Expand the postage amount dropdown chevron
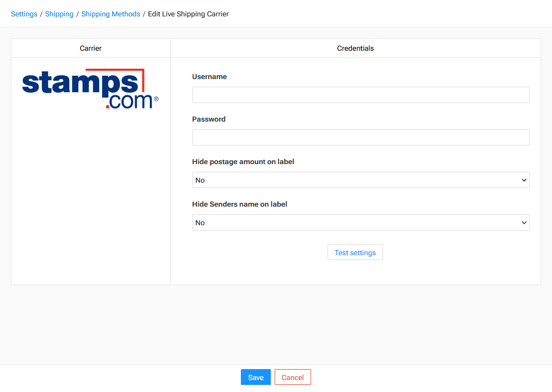 [524, 180]
